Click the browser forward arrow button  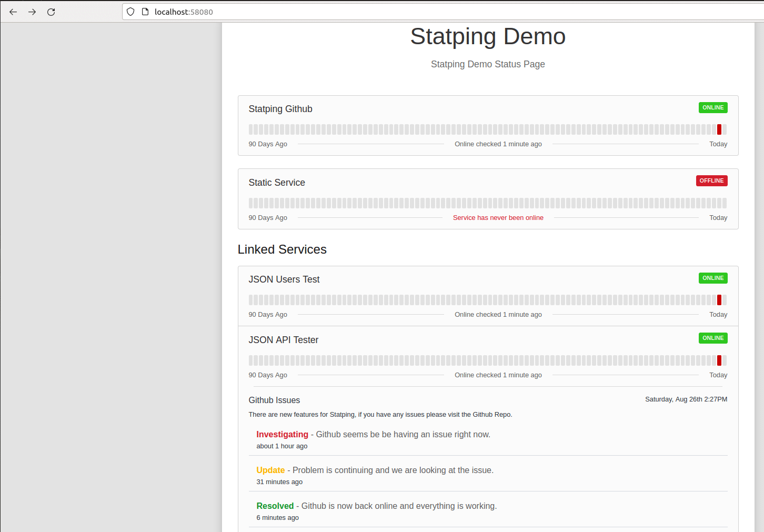pyautogui.click(x=32, y=12)
